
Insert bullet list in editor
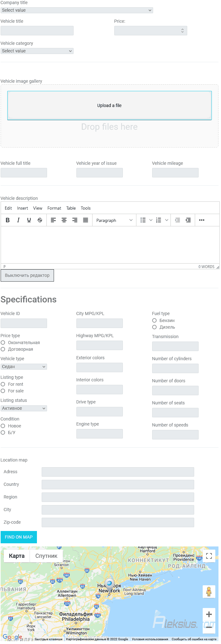click(x=143, y=220)
